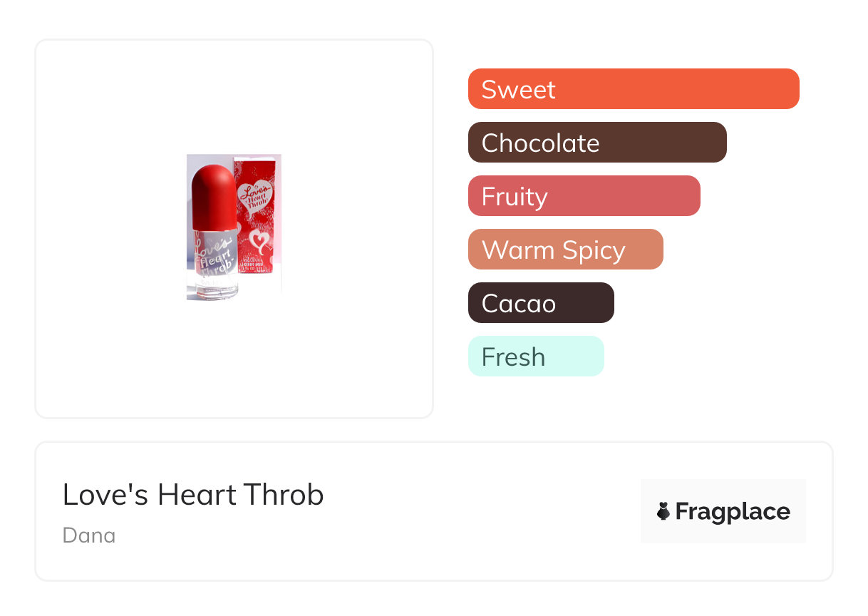This screenshot has height=616, width=868.
Task: Open the Love's Heart Throb fragrance title
Action: click(x=193, y=495)
